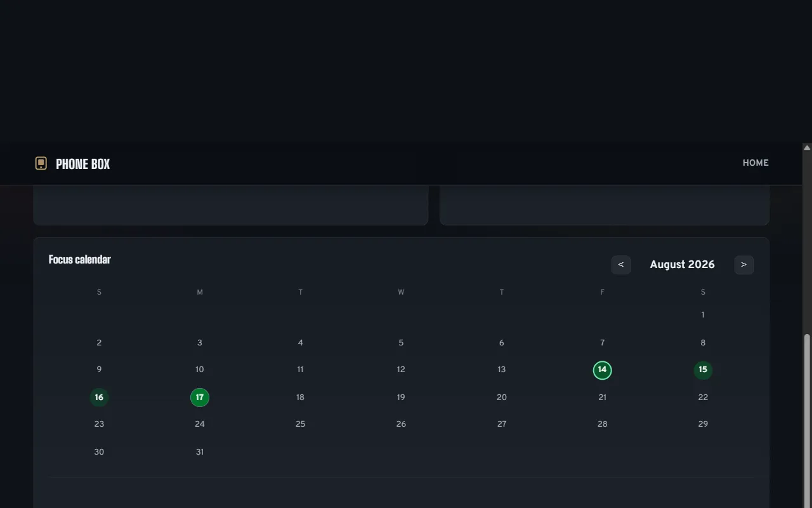Advance to next month in calendar
The width and height of the screenshot is (812, 508).
coord(744,265)
